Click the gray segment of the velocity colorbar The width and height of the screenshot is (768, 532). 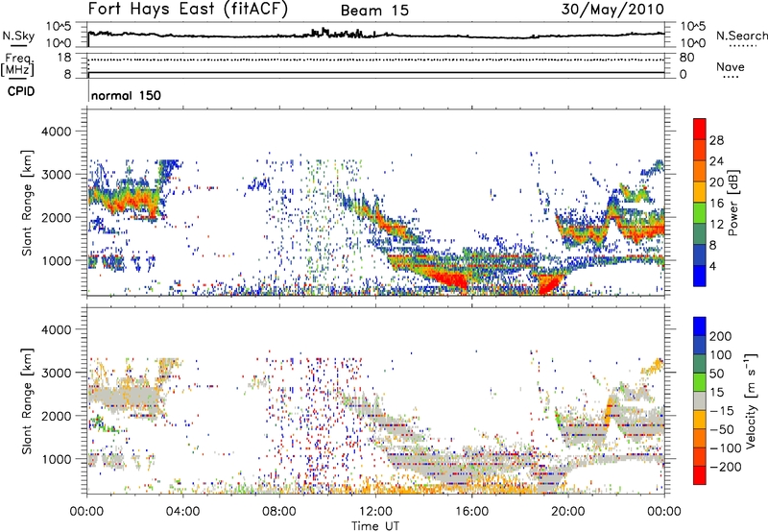[x=700, y=401]
